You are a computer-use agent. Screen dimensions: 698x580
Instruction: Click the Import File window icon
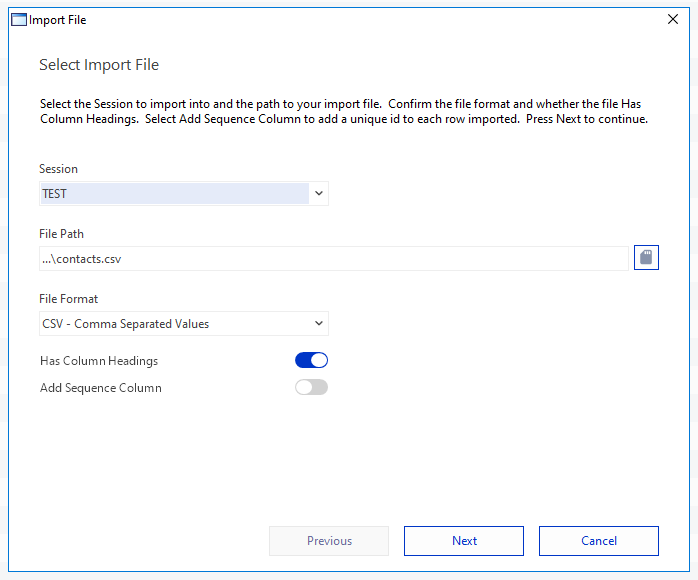pyautogui.click(x=19, y=20)
